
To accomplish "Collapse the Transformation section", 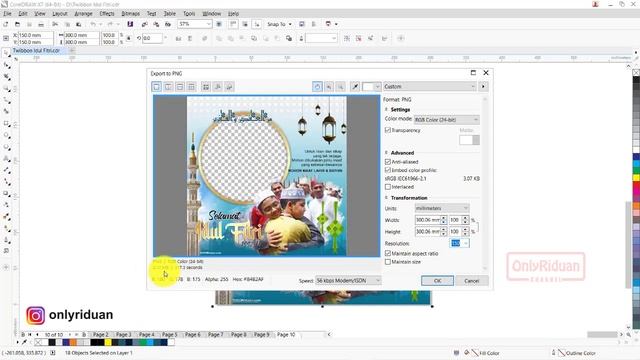I will tap(386, 198).
